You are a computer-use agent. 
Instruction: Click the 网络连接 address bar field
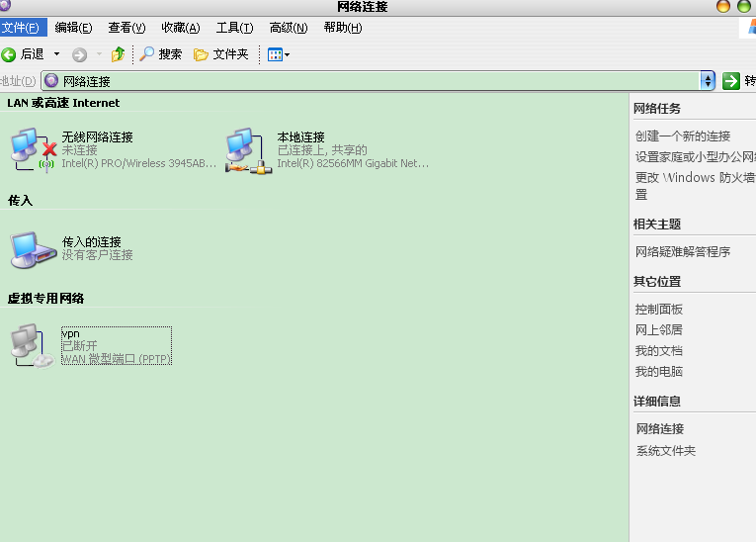point(376,81)
